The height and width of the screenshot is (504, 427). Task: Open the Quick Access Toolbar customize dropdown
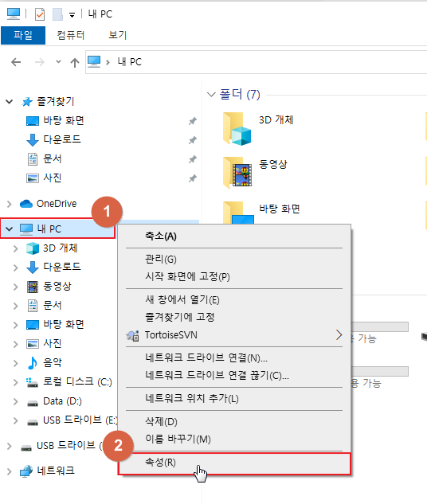[72, 15]
